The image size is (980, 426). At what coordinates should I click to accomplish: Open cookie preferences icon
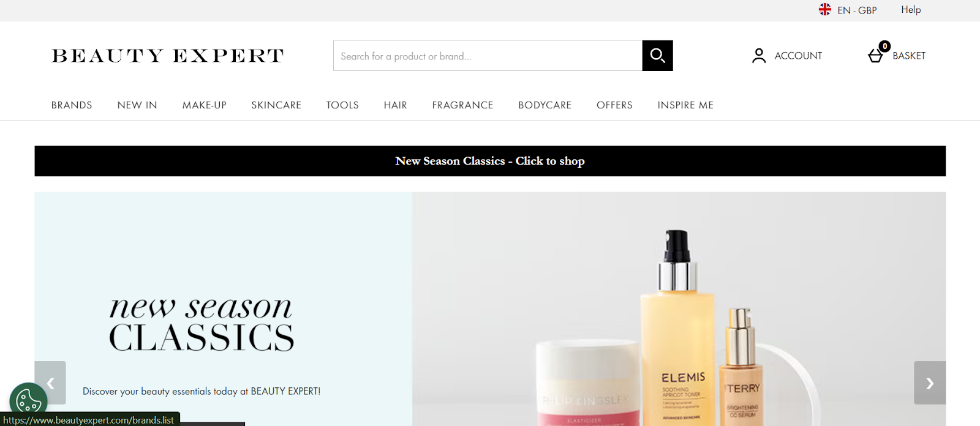click(29, 402)
